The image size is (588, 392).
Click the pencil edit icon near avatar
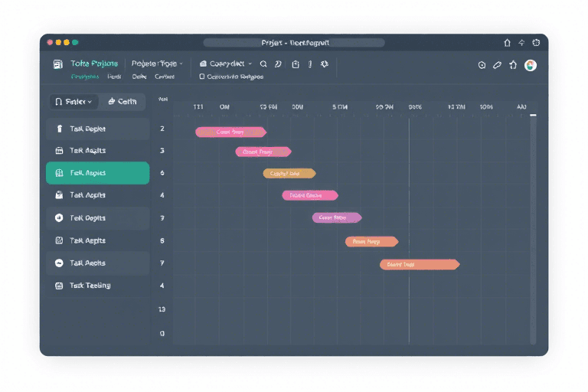point(497,65)
